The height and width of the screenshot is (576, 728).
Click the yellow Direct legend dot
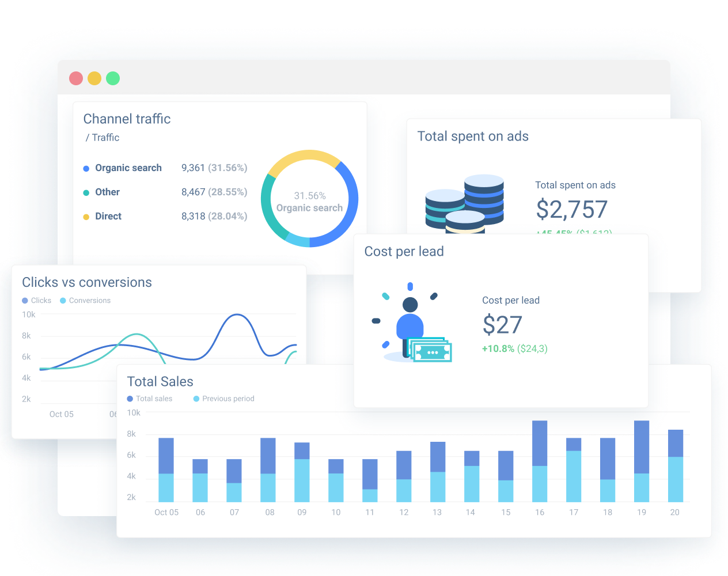tap(86, 216)
